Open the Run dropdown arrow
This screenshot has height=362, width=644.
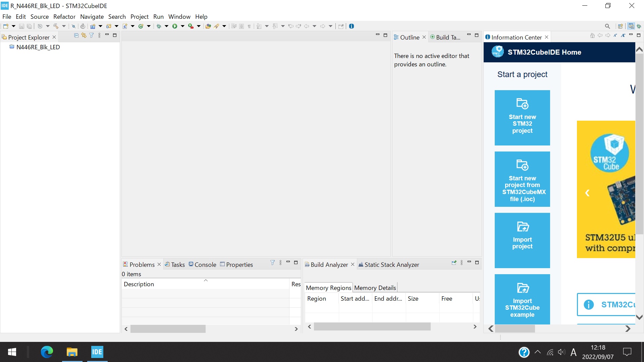[182, 26]
